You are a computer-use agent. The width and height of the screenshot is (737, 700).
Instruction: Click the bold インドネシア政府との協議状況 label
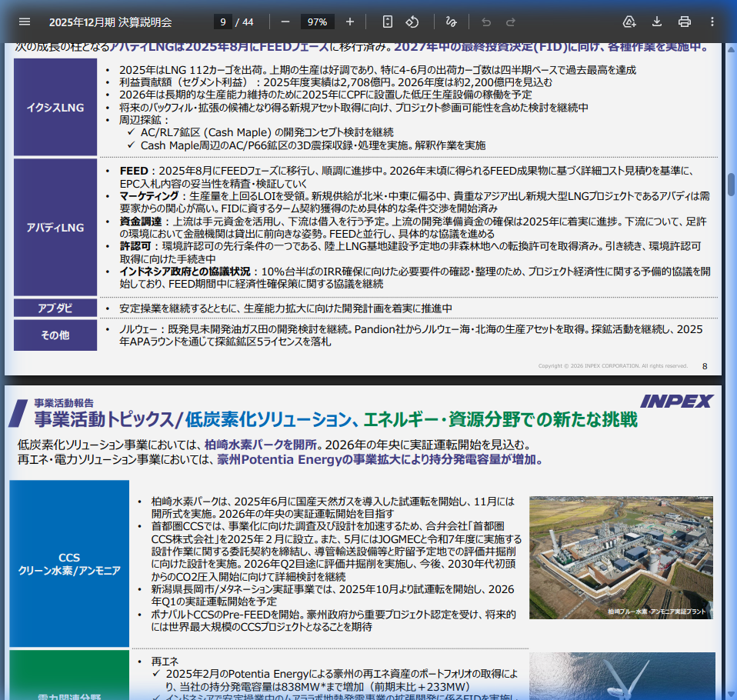click(x=185, y=272)
